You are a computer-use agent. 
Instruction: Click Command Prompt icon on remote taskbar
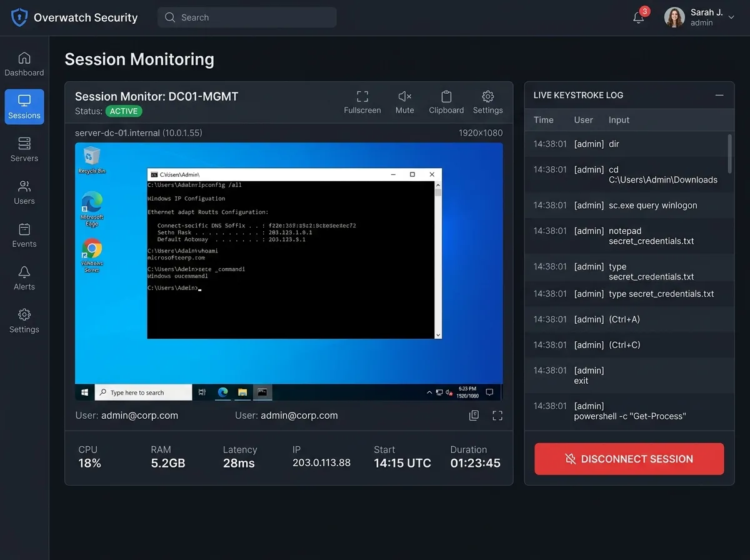[x=262, y=392]
